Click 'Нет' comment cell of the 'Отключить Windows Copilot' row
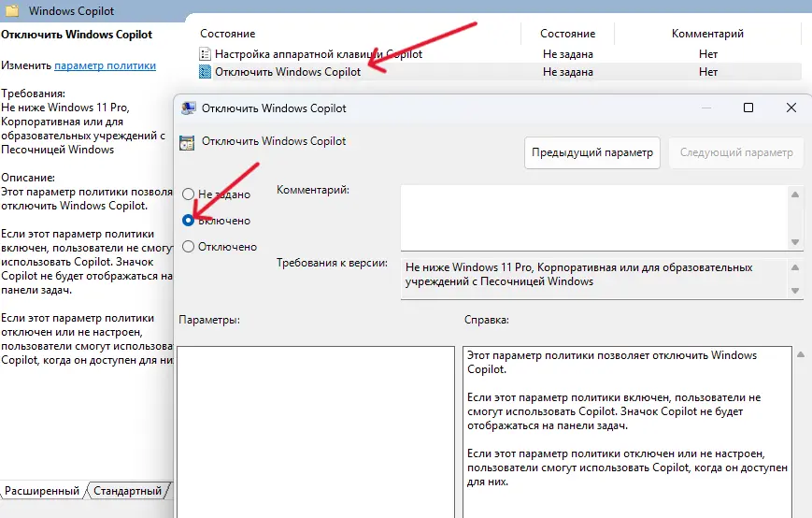Image resolution: width=812 pixels, height=518 pixels. [708, 71]
